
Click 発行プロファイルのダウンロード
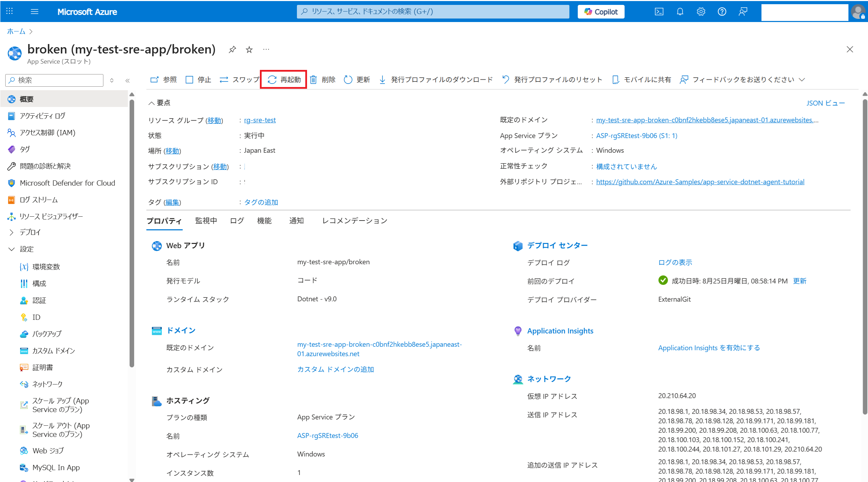tap(436, 80)
